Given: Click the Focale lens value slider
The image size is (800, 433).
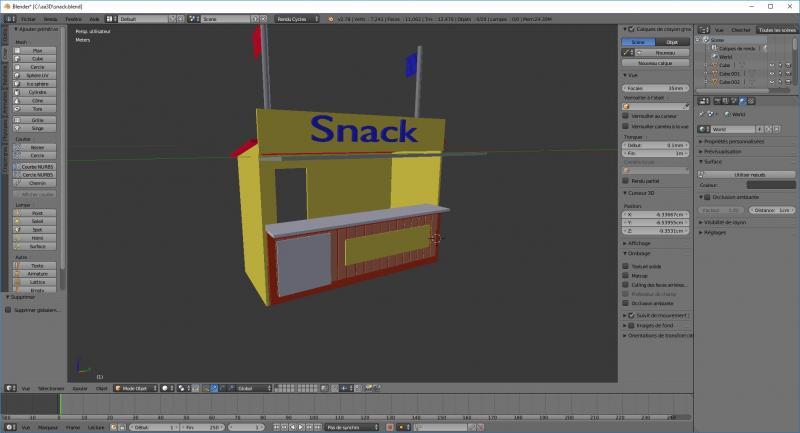Looking at the screenshot, I should [655, 87].
